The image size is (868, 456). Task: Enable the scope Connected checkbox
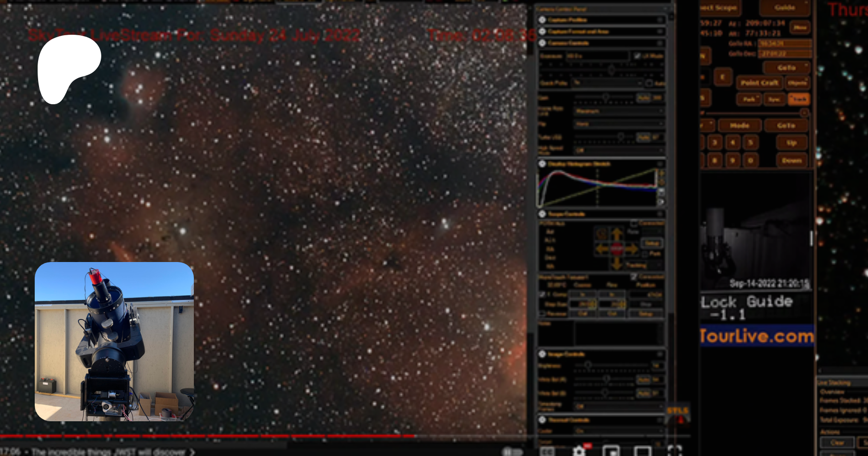(634, 223)
